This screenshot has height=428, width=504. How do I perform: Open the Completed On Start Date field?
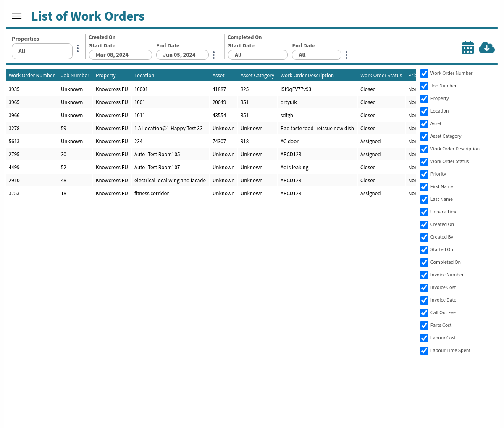coord(257,55)
